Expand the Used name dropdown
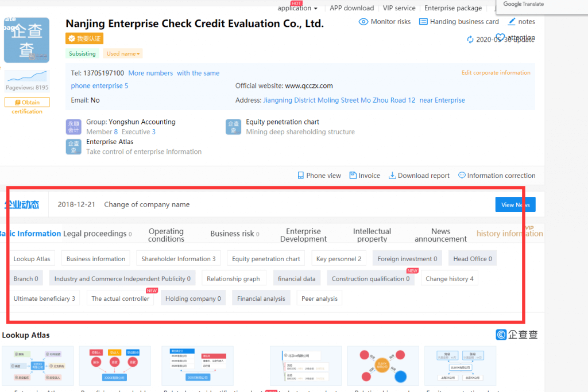The image size is (588, 392). 123,54
